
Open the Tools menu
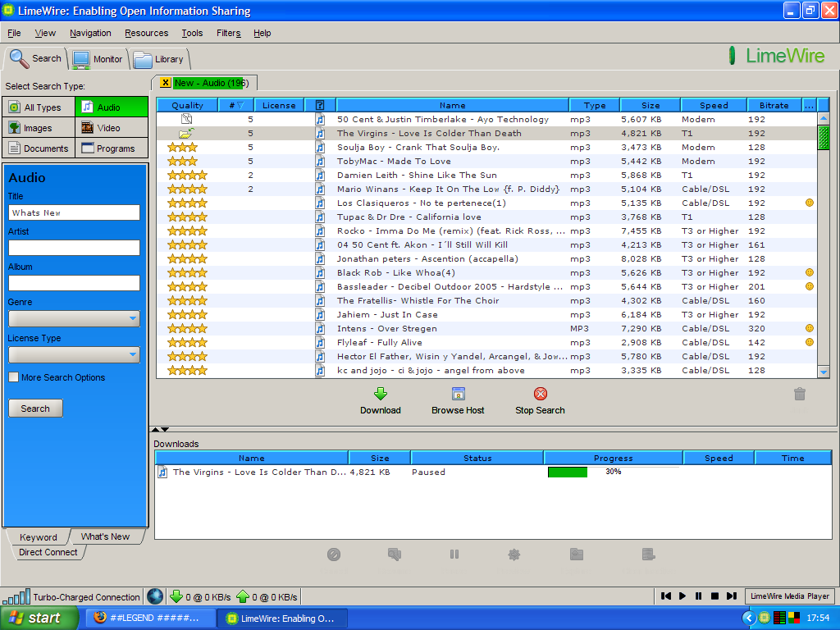pyautogui.click(x=191, y=33)
